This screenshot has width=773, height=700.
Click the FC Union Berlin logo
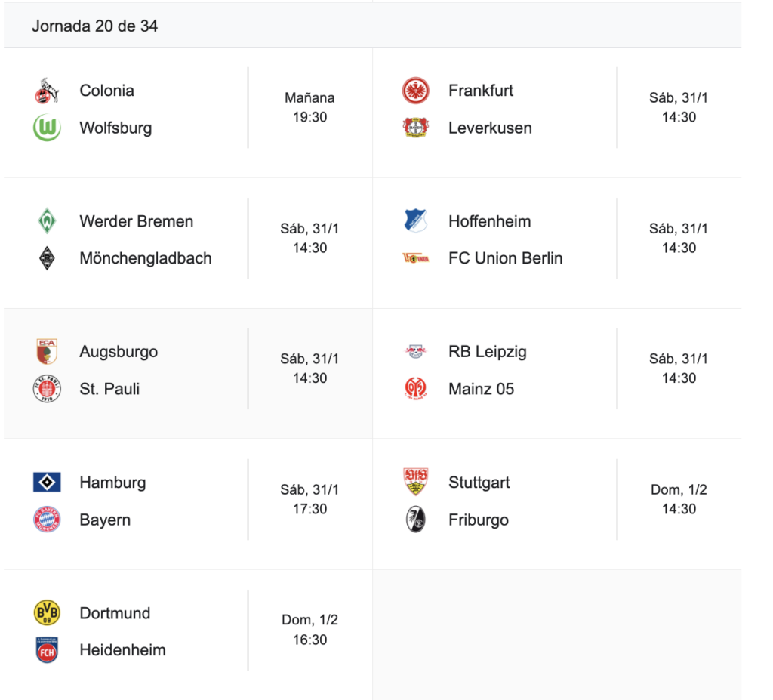click(x=416, y=258)
